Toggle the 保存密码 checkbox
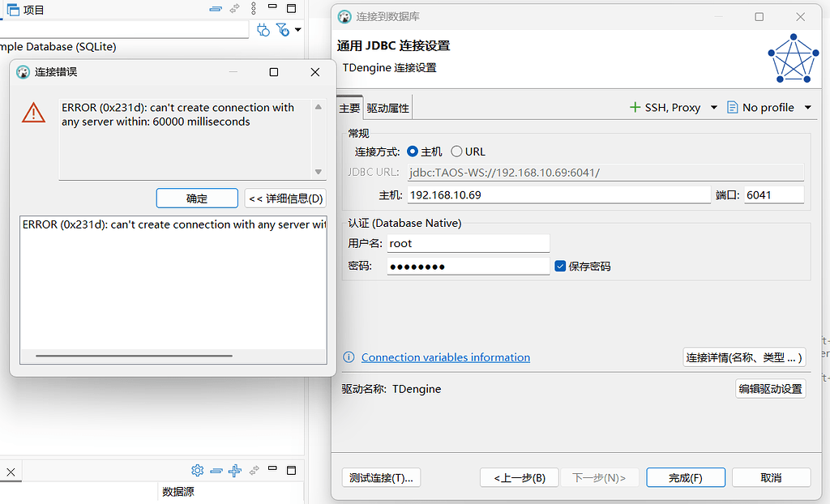The height and width of the screenshot is (504, 830). (560, 267)
